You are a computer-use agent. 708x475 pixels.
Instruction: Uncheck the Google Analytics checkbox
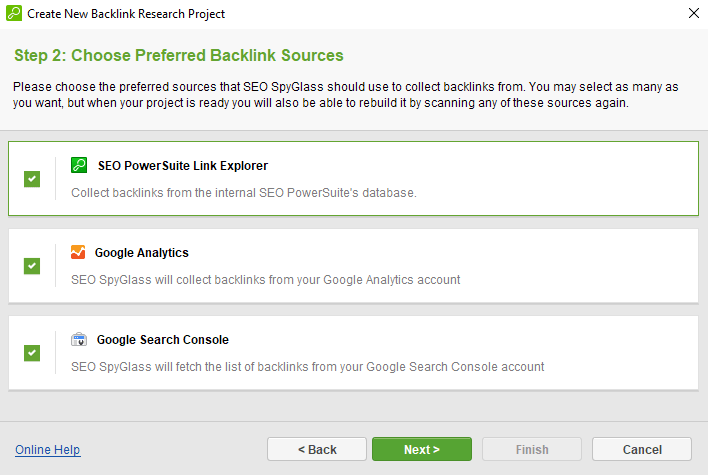pyautogui.click(x=32, y=266)
